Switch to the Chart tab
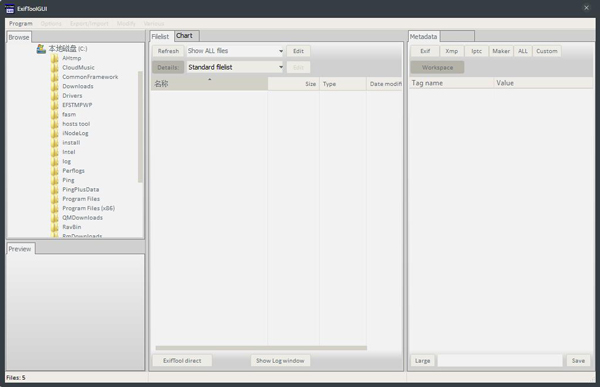This screenshot has height=387, width=600. click(186, 36)
